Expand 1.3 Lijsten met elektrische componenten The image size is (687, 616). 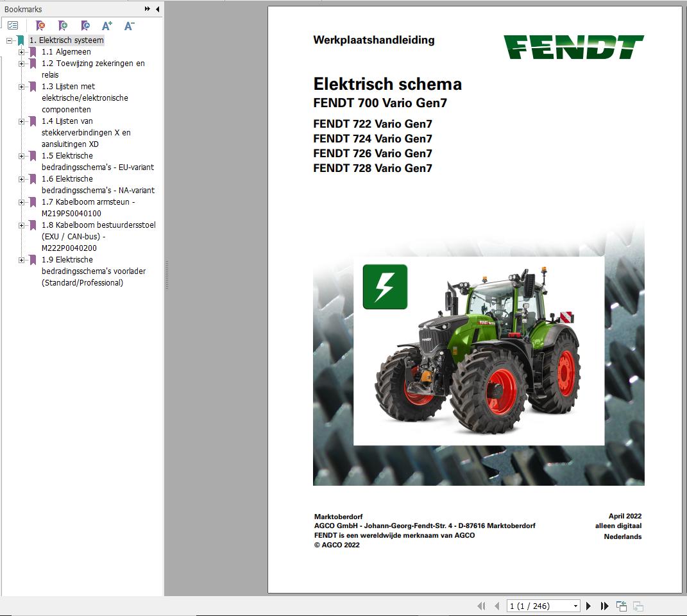point(21,87)
